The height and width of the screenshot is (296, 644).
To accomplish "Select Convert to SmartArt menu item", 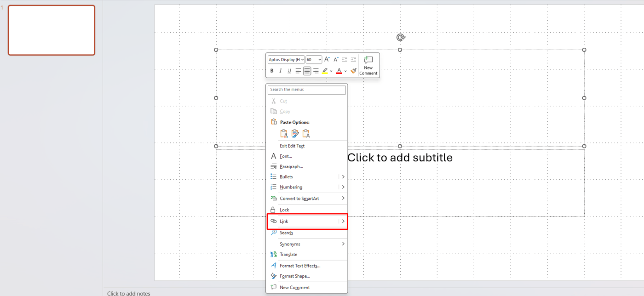I will 299,199.
